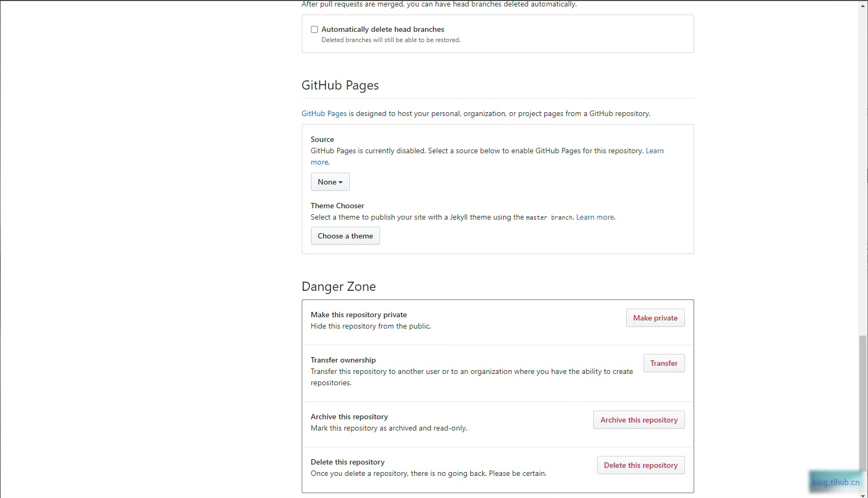Follow the Learn more link under Source
The height and width of the screenshot is (498, 868).
point(655,151)
